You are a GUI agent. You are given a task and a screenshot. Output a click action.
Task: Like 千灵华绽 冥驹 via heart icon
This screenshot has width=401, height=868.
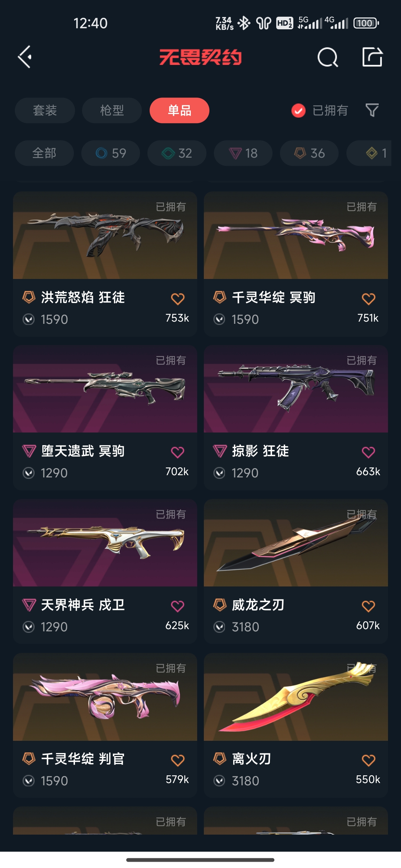(x=369, y=299)
